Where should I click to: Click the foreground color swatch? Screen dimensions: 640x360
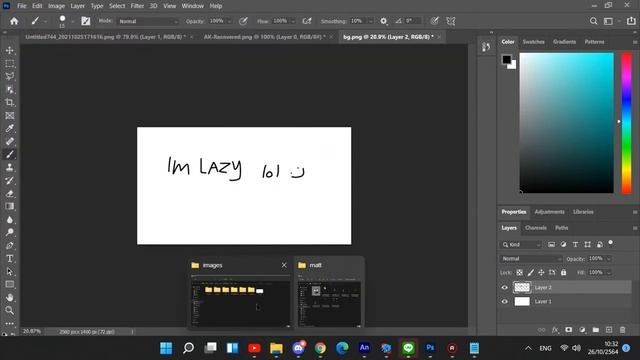(x=507, y=60)
